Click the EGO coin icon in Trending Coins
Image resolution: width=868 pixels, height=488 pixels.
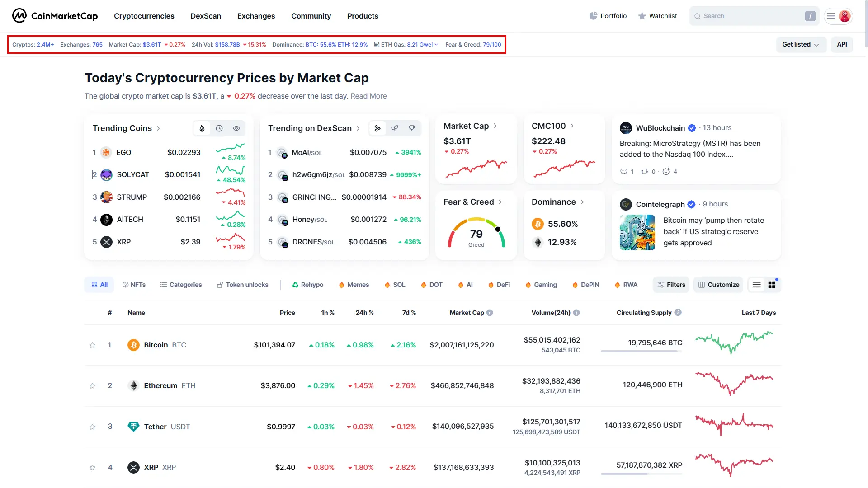[x=106, y=153]
